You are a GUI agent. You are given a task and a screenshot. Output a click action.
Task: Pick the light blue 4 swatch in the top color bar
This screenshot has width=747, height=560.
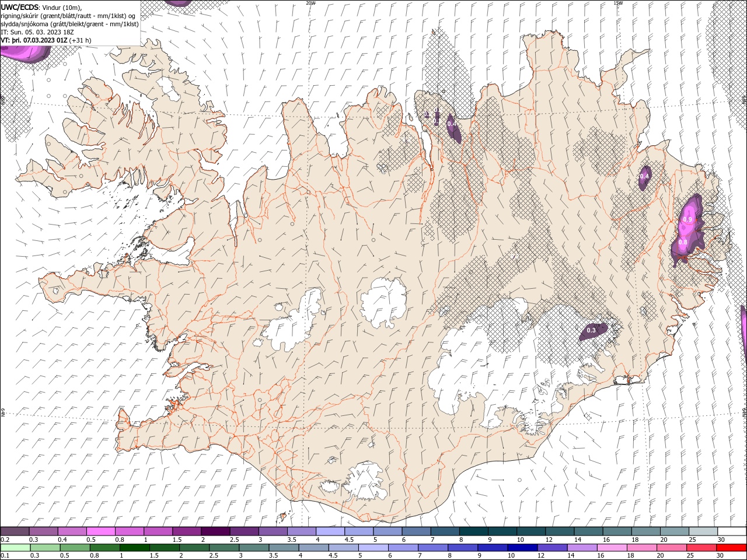330,531
